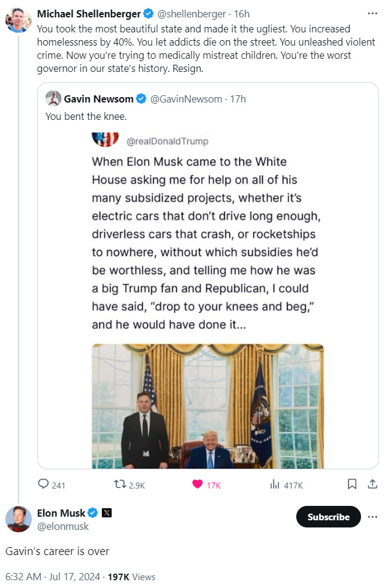Open Michael Shellenberger's profile name link

[89, 14]
